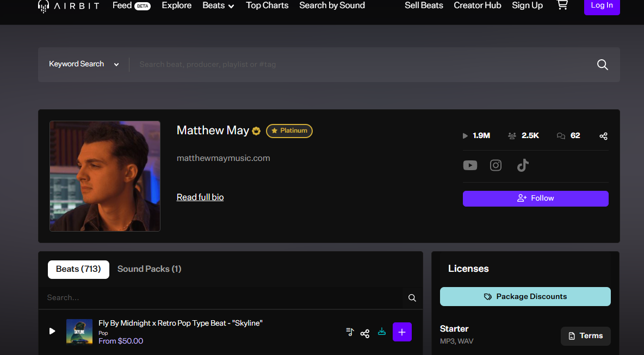Viewport: 644px width, 355px height.
Task: Open Creator Hub
Action: tap(477, 6)
